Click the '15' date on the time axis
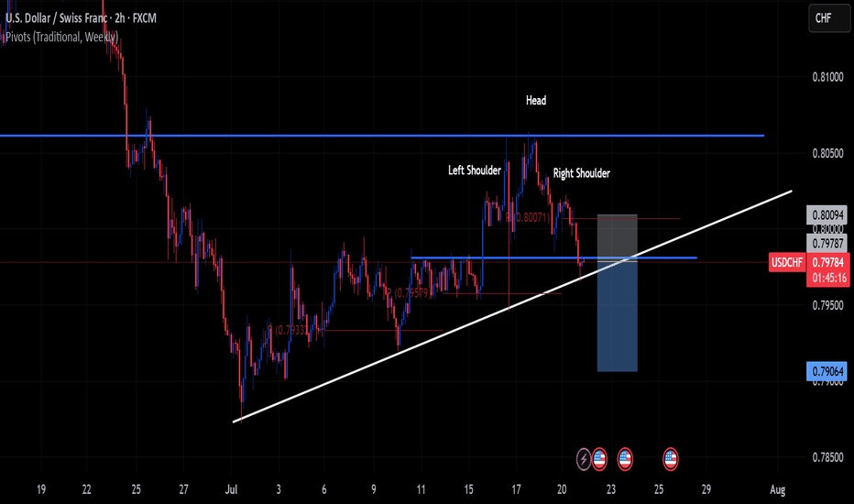This screenshot has width=854, height=504. [468, 489]
